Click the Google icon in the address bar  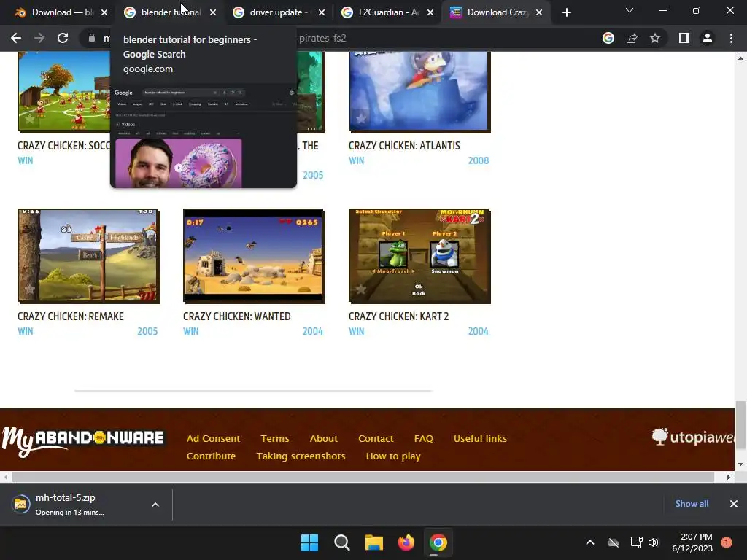(x=608, y=38)
